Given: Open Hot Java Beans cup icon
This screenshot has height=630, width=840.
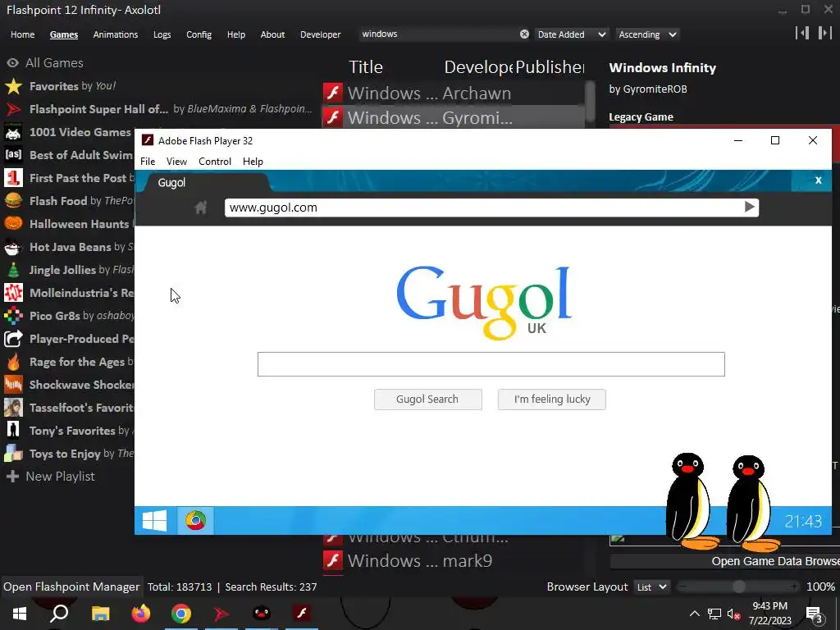Looking at the screenshot, I should pyautogui.click(x=13, y=247).
